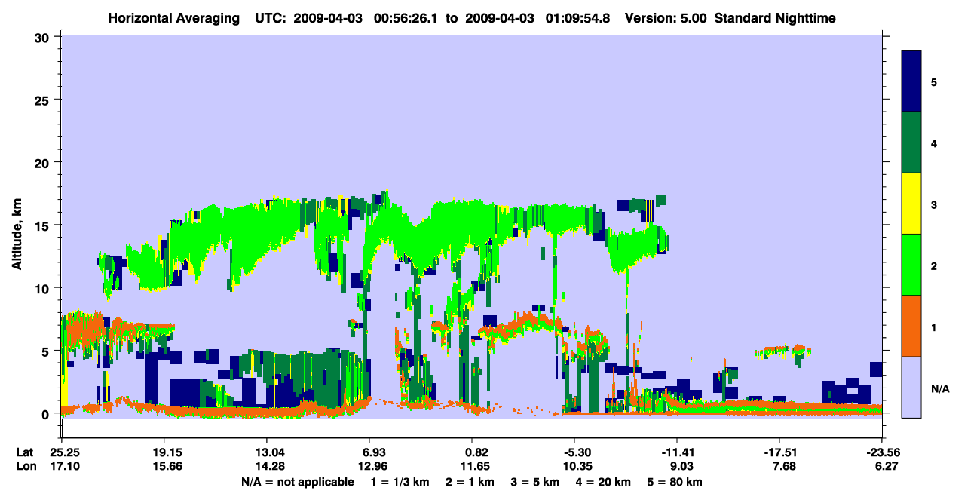Click legend text '5 = 80 km'
This screenshot has width=980, height=503.
click(674, 482)
